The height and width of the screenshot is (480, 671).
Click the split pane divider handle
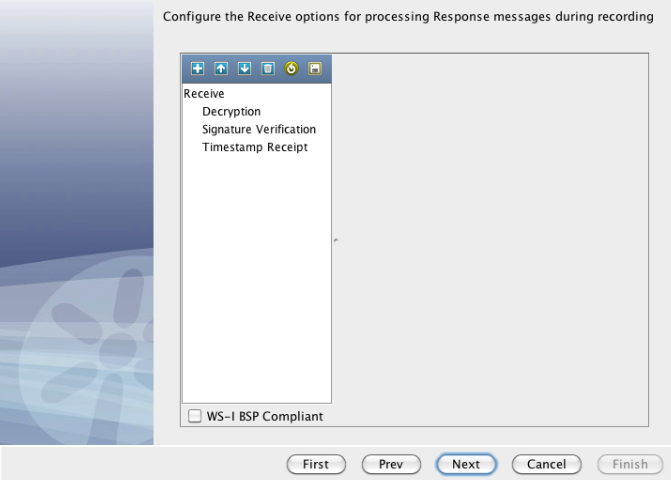tap(336, 240)
